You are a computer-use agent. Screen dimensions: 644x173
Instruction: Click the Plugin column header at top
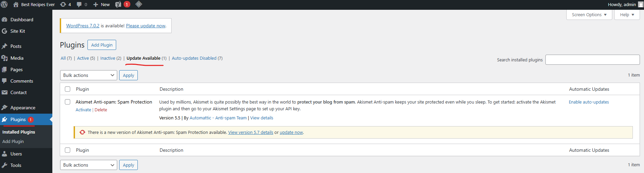point(82,89)
